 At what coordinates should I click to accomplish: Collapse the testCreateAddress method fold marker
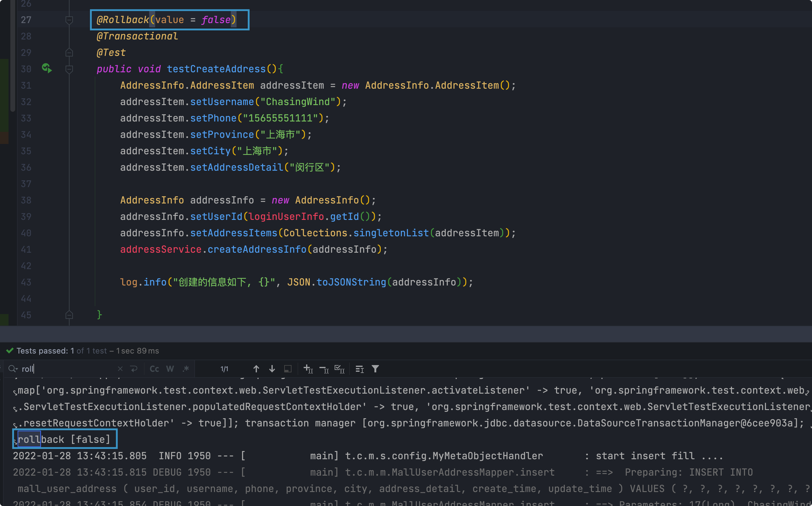click(x=69, y=69)
